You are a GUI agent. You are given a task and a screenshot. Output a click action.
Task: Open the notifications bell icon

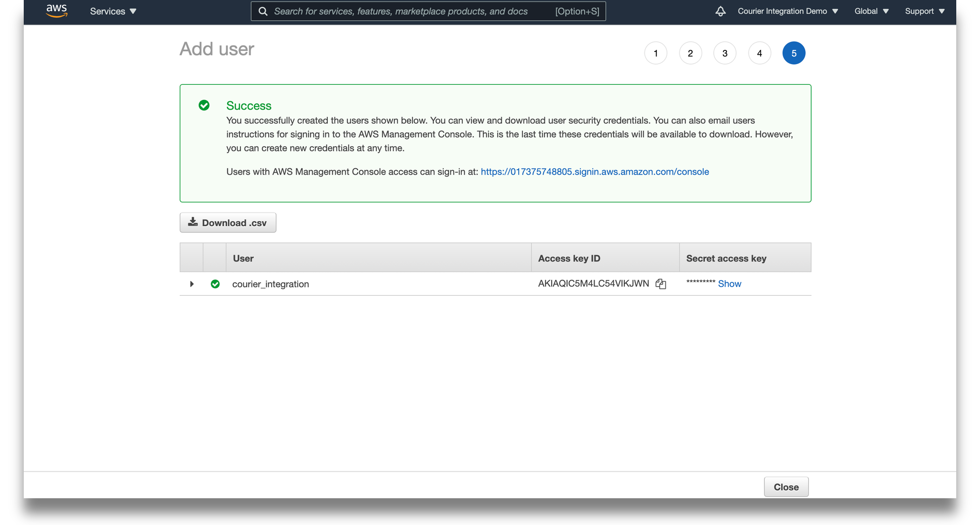click(x=720, y=11)
